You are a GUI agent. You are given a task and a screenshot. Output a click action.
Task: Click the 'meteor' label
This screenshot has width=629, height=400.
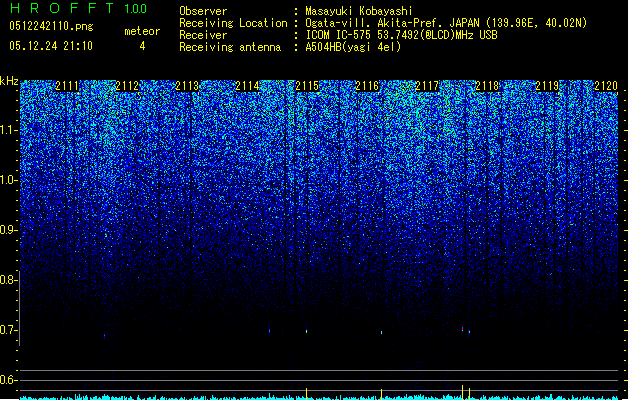(x=142, y=31)
